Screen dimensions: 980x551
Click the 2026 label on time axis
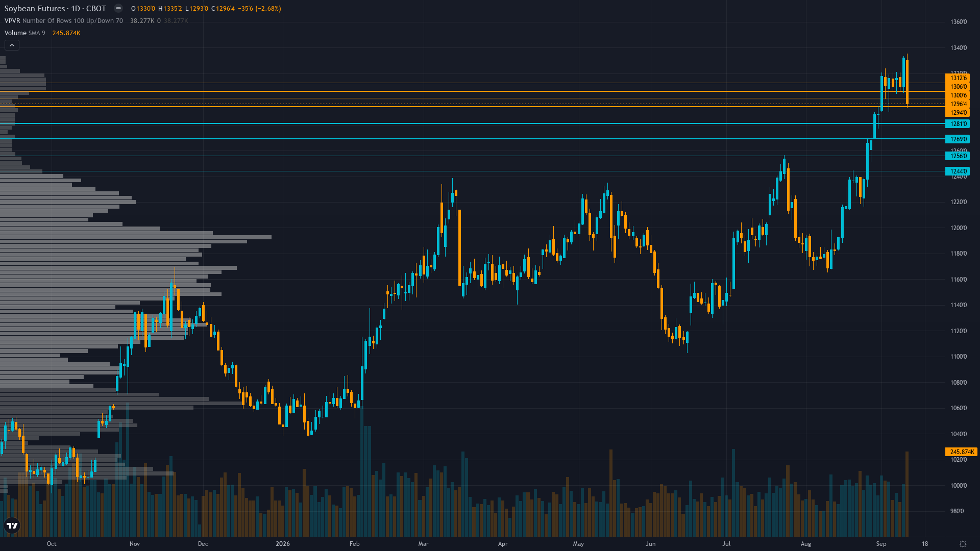click(283, 544)
